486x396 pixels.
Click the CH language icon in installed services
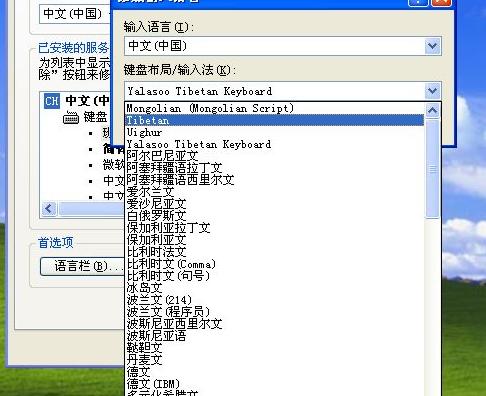click(x=52, y=101)
